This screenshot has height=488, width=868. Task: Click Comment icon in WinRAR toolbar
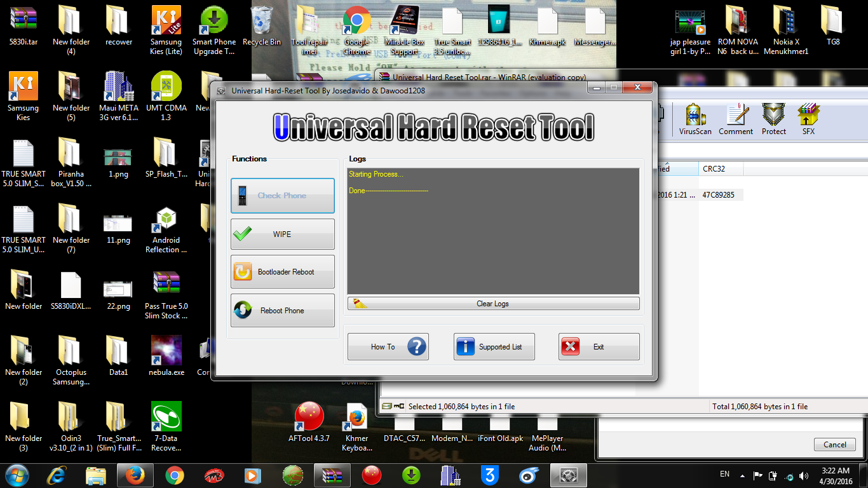(x=736, y=119)
